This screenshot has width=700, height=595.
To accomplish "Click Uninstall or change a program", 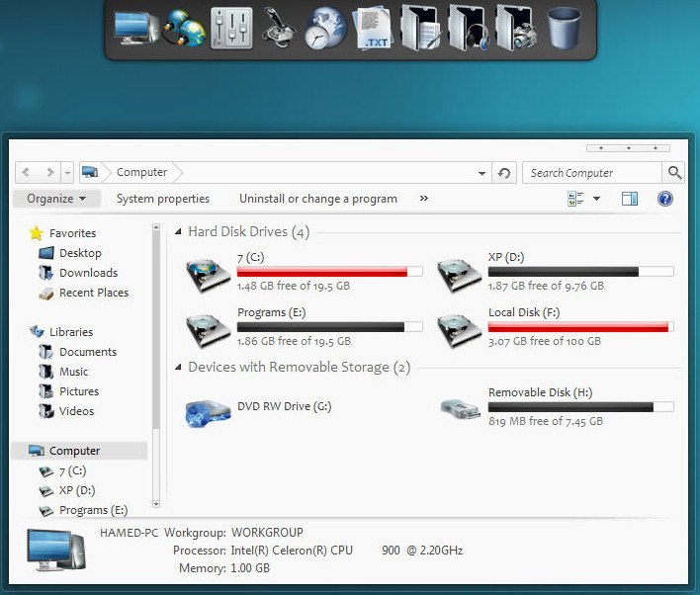I will [x=317, y=199].
